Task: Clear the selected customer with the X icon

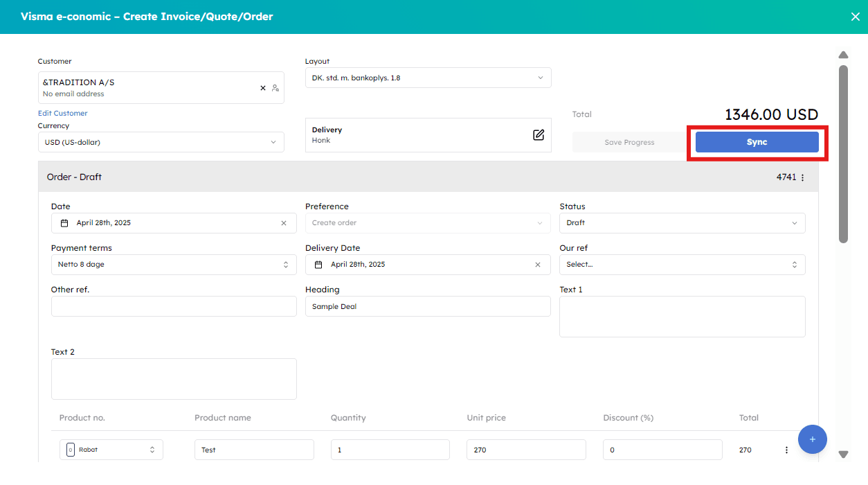Action: 263,88
